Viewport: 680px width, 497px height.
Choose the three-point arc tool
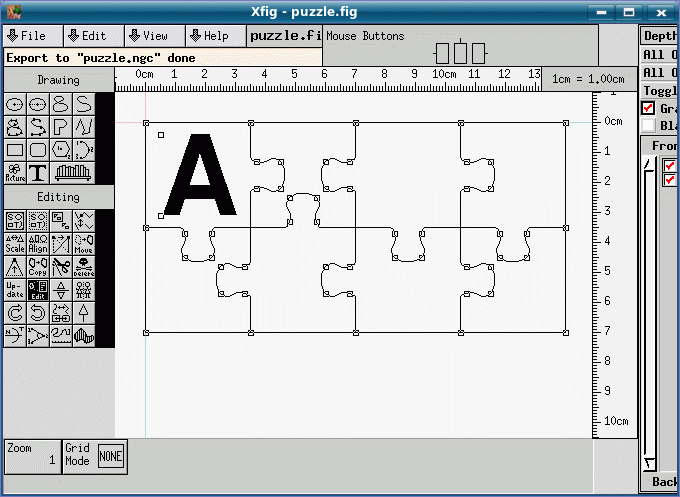(84, 150)
